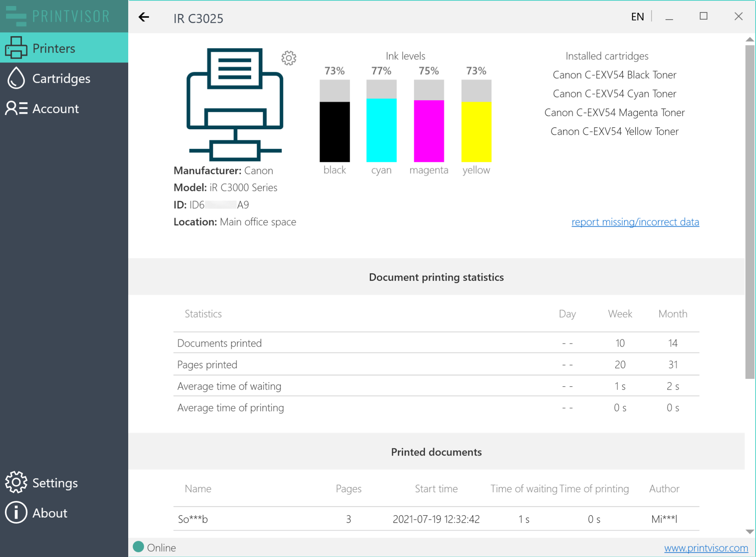The width and height of the screenshot is (756, 557).
Task: Click the Printers sidebar icon
Action: (16, 48)
